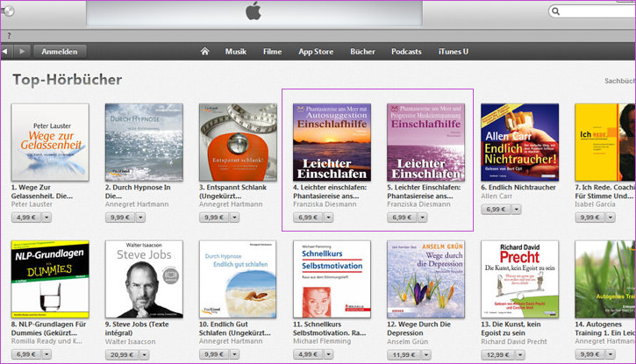
Task: Buy Endlich Gut Schlafen for 9,99 €
Action: (214, 354)
